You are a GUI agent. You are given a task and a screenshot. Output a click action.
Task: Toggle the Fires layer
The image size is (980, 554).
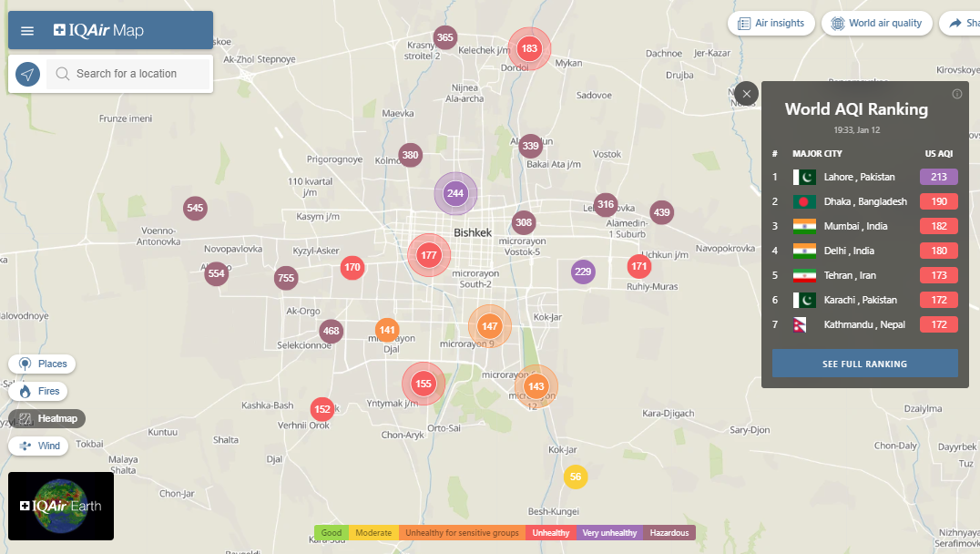39,391
